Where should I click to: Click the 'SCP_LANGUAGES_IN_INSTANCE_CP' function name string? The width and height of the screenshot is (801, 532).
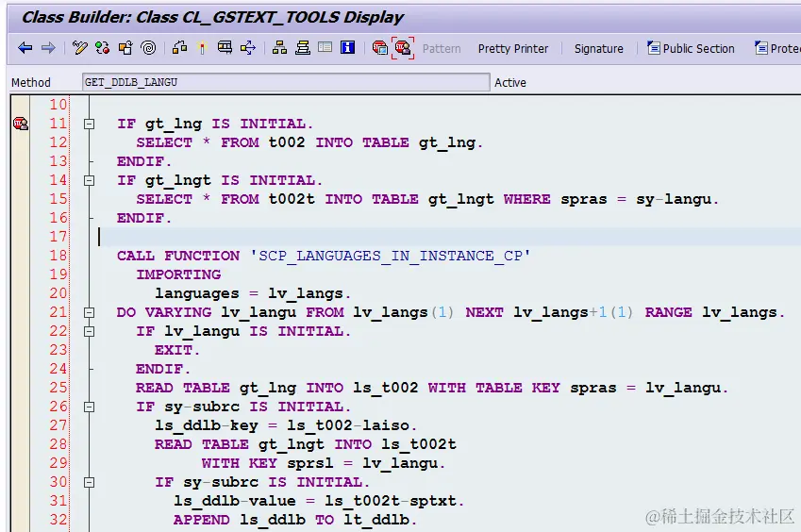click(391, 256)
